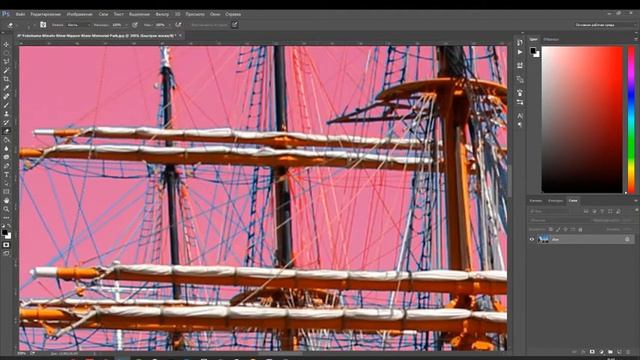Select the Pen tool

point(6,166)
